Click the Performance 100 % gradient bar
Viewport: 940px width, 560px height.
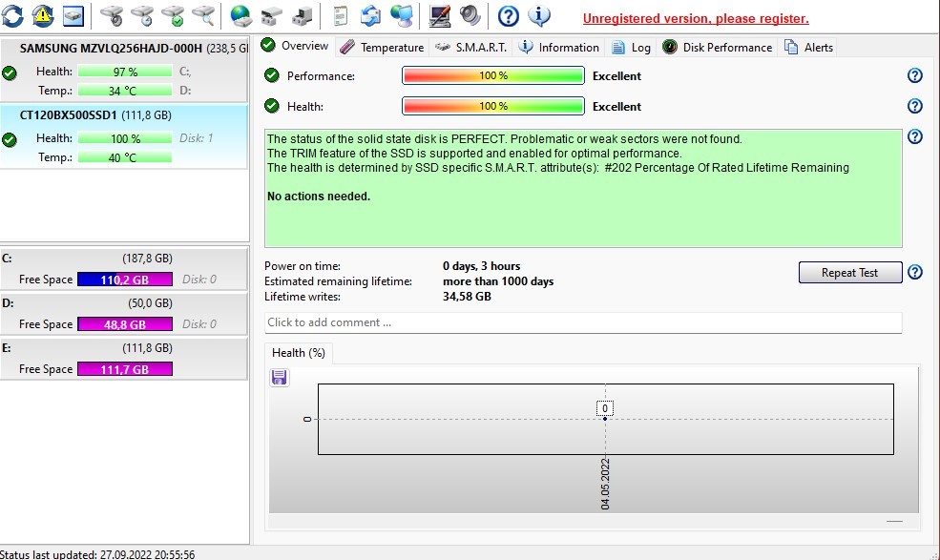(493, 75)
